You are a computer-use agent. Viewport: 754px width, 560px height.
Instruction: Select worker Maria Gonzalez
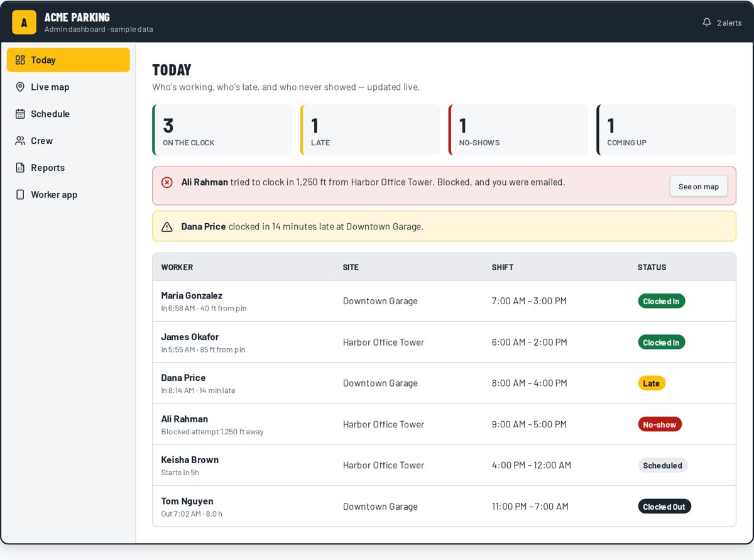coord(192,295)
